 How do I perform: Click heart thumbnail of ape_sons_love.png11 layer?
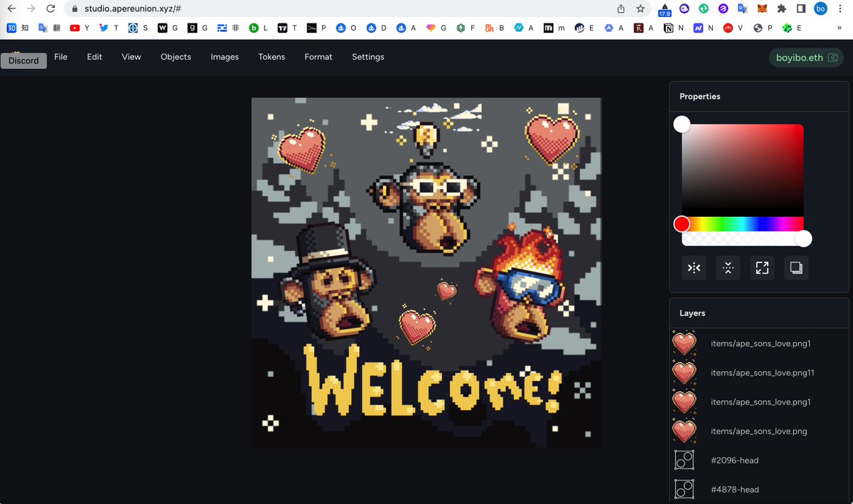684,372
